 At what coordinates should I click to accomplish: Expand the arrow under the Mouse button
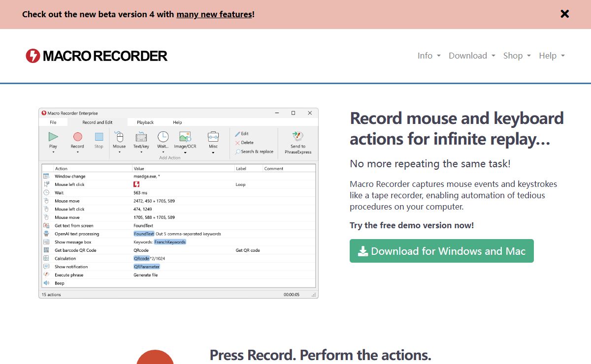pos(119,152)
